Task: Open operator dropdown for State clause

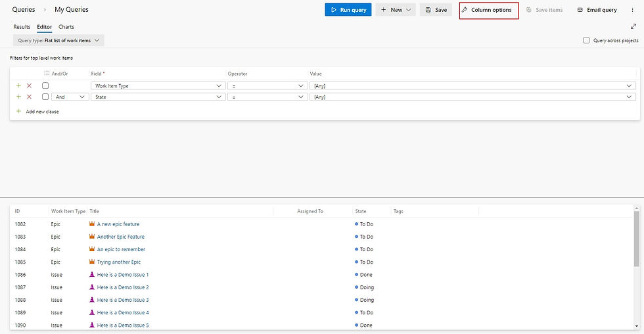Action: coord(267,97)
